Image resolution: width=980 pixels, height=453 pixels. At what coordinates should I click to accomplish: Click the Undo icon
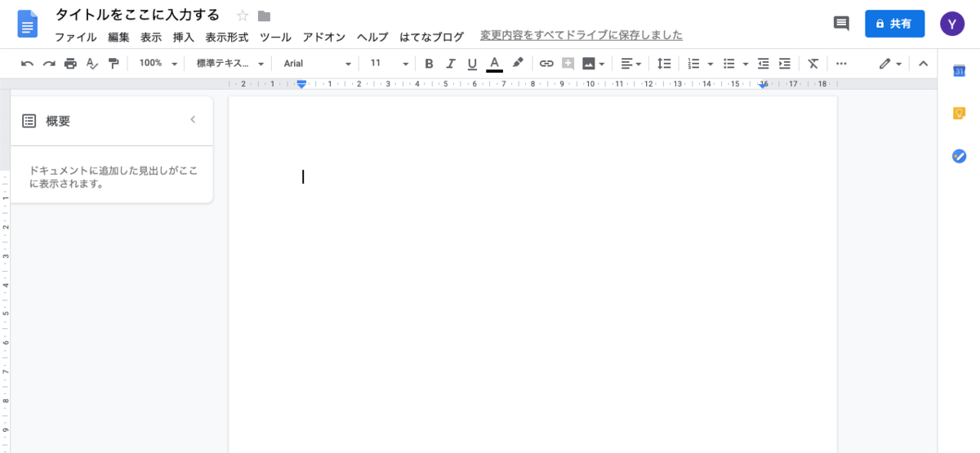pyautogui.click(x=28, y=64)
